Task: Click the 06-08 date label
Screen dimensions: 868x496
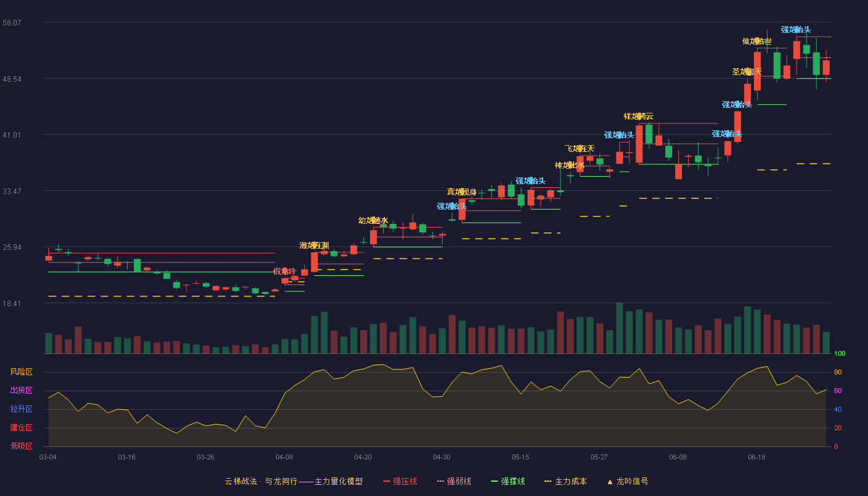Action: 678,457
